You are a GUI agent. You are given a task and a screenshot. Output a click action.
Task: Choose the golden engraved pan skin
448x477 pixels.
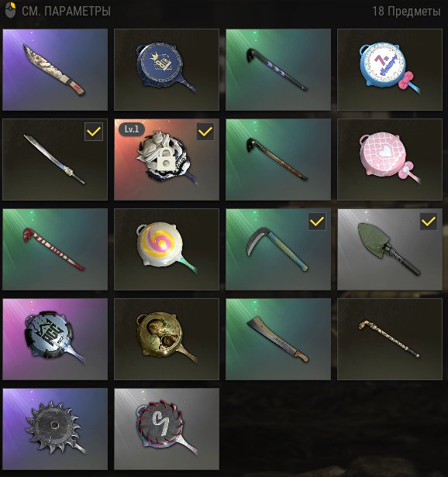pos(167,339)
